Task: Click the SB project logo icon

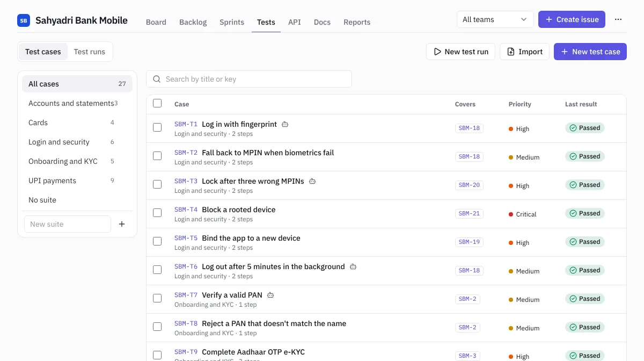Action: (24, 20)
